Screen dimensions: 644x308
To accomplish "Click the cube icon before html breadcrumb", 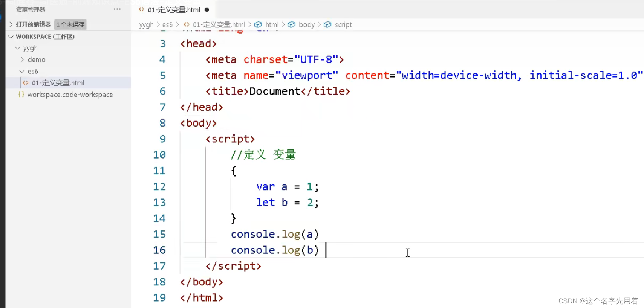I will [x=258, y=24].
